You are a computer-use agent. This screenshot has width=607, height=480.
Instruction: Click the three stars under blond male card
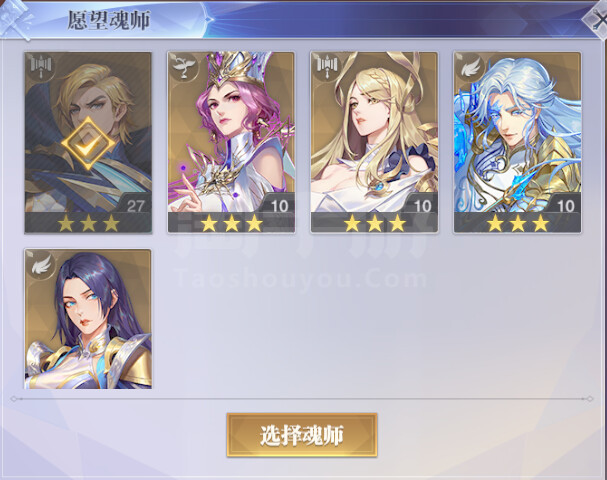click(x=88, y=223)
